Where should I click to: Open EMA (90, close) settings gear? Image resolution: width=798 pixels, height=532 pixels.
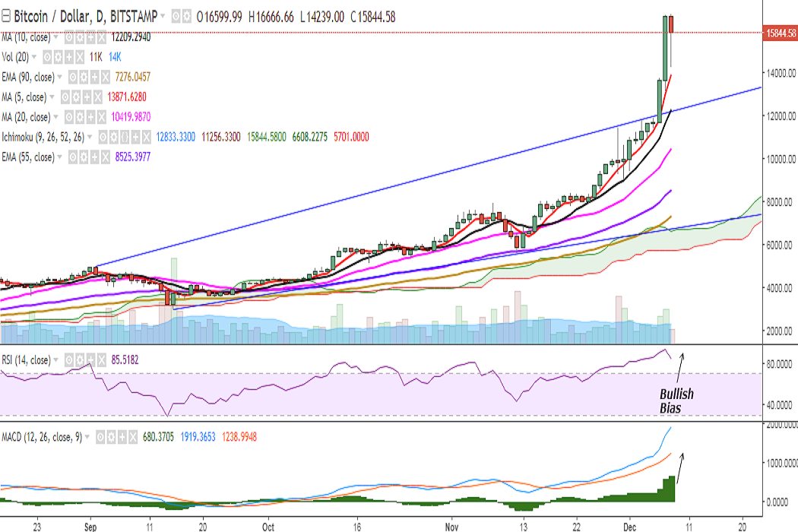point(84,77)
